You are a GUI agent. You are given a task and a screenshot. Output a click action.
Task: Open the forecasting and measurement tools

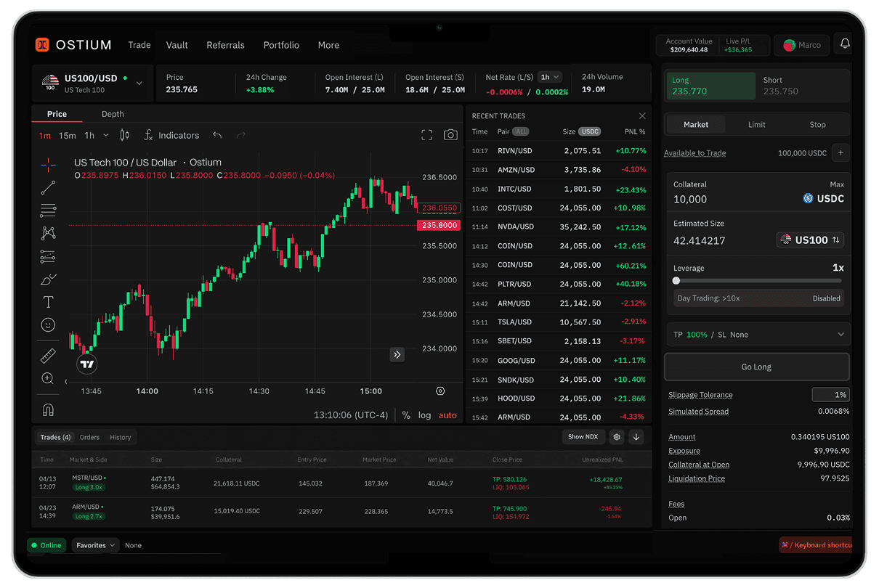(x=48, y=256)
